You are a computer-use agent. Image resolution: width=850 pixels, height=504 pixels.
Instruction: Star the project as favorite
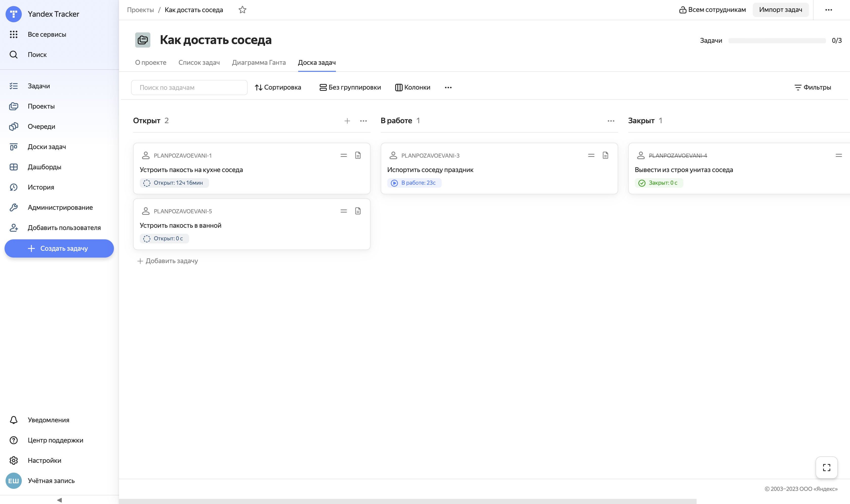click(x=242, y=10)
